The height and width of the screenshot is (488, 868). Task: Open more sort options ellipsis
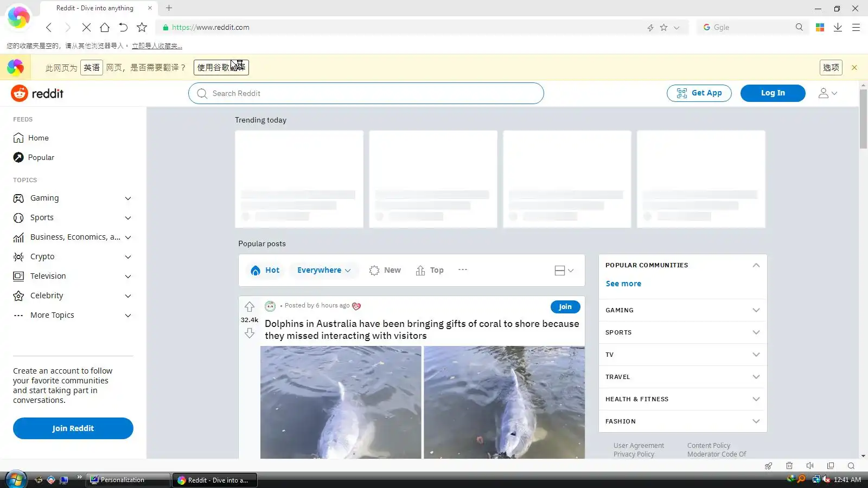tap(463, 269)
